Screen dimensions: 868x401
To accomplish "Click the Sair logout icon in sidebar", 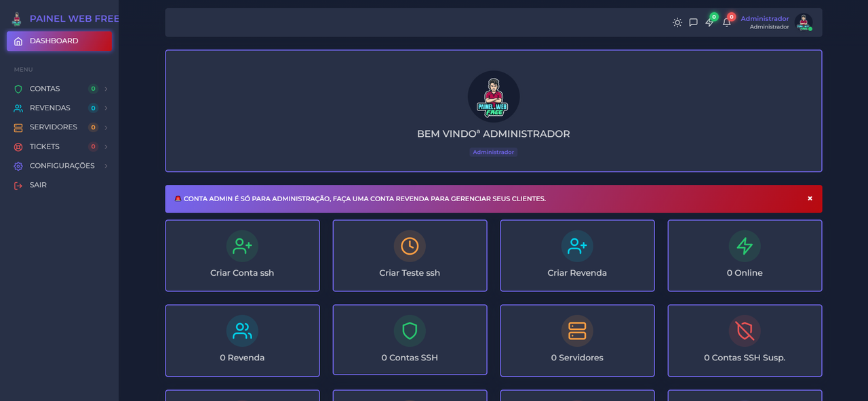I will pos(18,186).
